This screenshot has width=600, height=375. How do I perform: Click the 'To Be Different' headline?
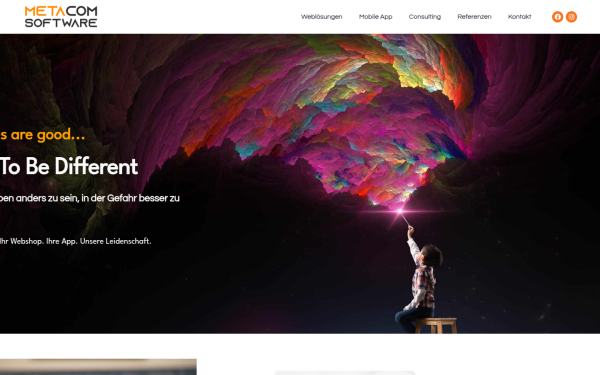(69, 166)
